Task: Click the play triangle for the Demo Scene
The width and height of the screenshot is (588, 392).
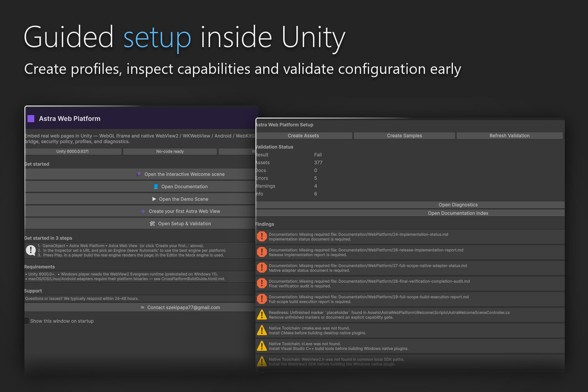Action: point(154,199)
